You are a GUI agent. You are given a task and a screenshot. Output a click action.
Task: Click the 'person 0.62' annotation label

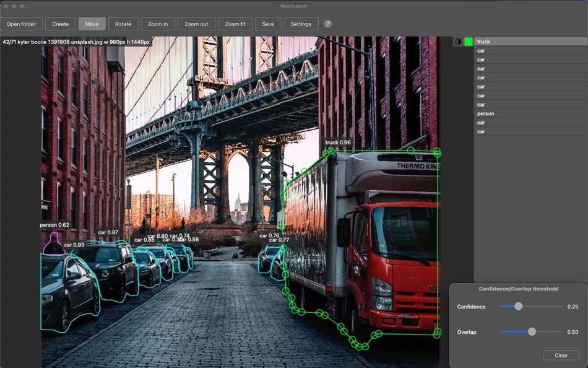coord(54,225)
